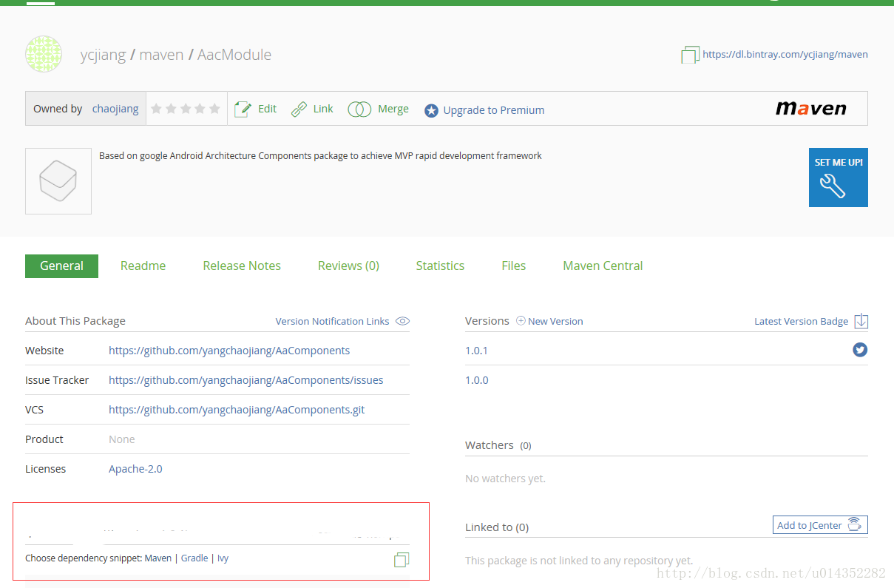The width and height of the screenshot is (894, 588).
Task: Select the Gradle dependency snippet
Action: point(194,558)
